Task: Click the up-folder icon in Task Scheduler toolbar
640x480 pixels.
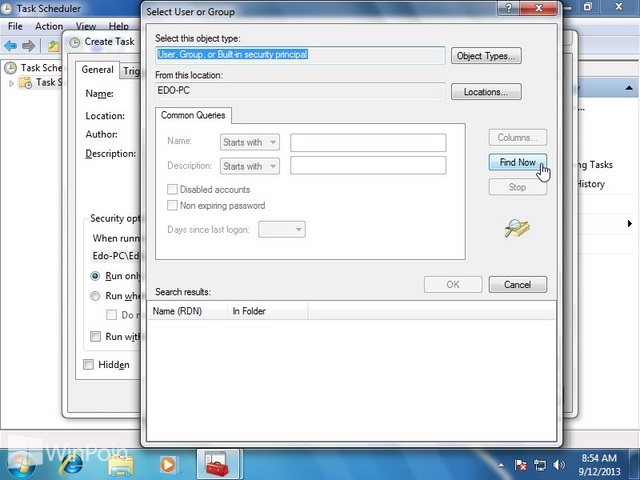Action: (x=53, y=46)
